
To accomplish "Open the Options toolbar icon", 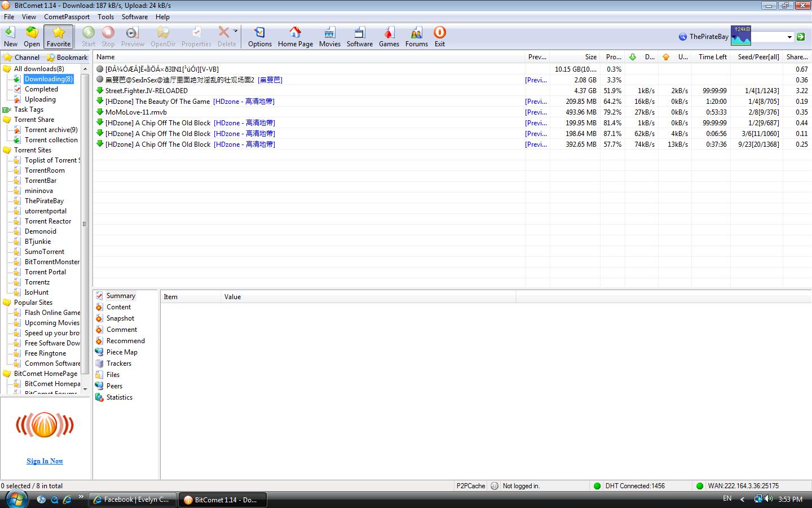I will coord(260,36).
